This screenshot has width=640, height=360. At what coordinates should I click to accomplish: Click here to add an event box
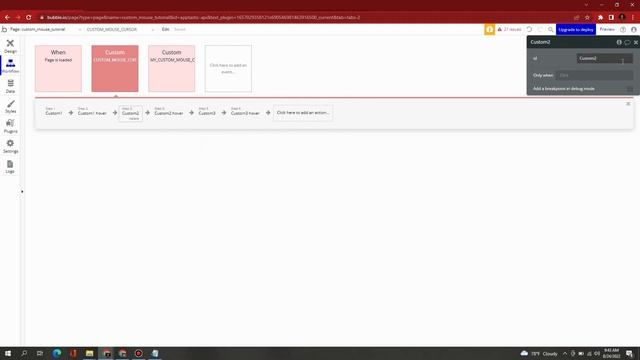click(x=228, y=68)
